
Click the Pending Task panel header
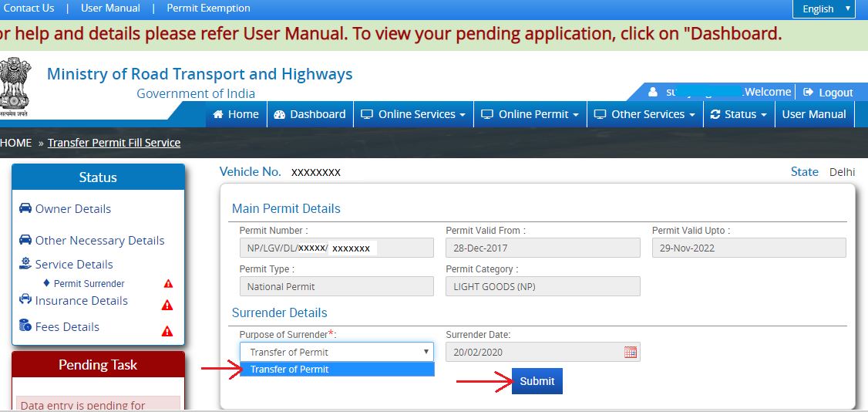[x=98, y=364]
